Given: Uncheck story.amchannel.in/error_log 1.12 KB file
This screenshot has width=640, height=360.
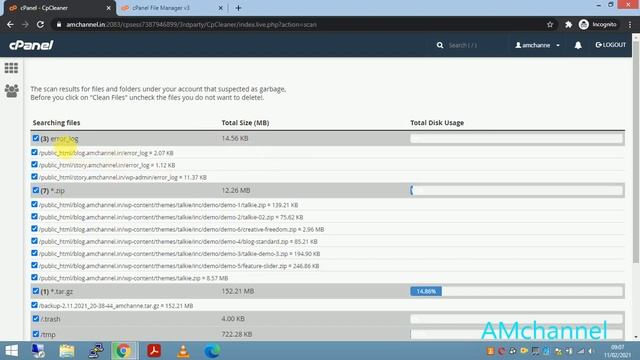Looking at the screenshot, I should [34, 164].
